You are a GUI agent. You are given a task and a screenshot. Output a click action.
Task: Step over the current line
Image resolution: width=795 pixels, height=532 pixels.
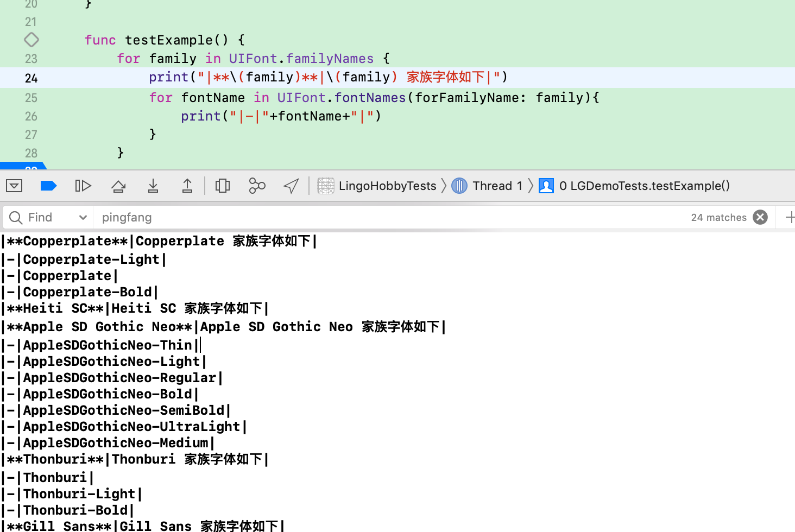[118, 185]
